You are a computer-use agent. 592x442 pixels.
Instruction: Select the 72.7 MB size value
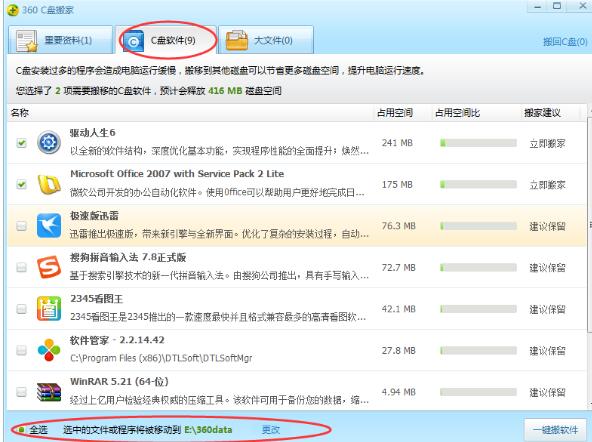[x=399, y=268]
